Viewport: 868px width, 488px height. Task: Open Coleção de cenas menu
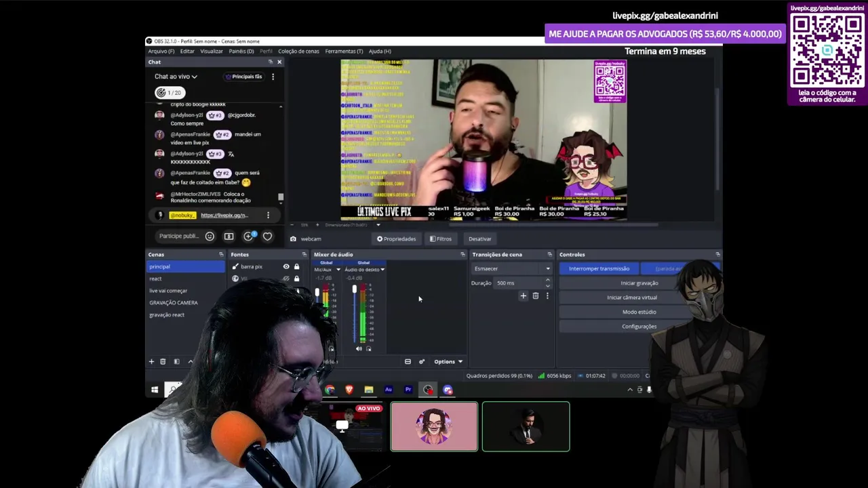pyautogui.click(x=298, y=52)
